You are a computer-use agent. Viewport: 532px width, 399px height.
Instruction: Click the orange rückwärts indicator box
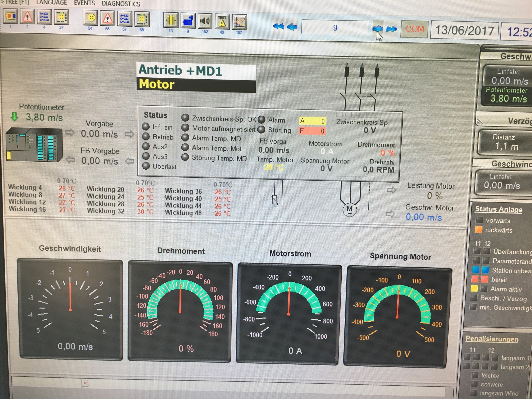pos(478,229)
